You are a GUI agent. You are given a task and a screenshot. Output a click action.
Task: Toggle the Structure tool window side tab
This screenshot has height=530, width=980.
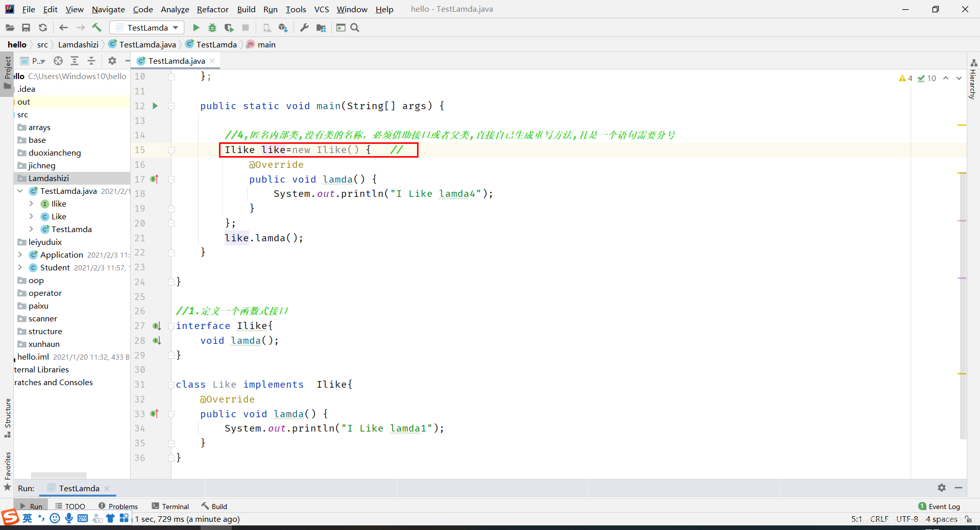pos(7,418)
